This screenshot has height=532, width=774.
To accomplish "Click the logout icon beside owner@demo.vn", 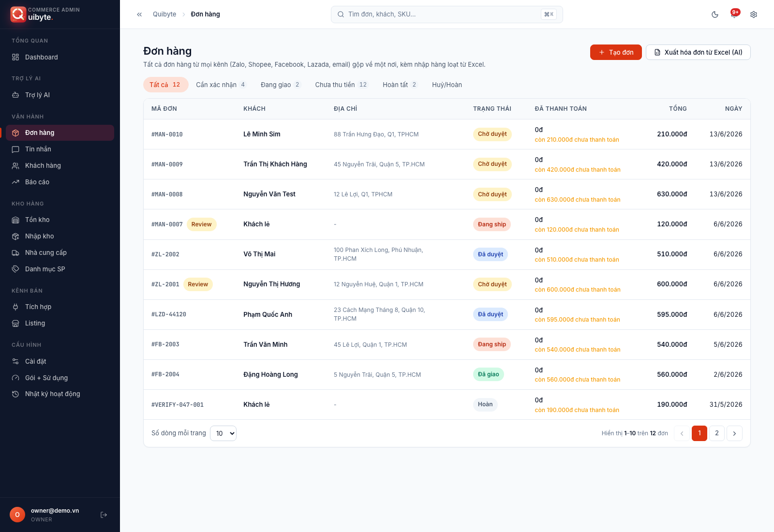I will point(104,515).
